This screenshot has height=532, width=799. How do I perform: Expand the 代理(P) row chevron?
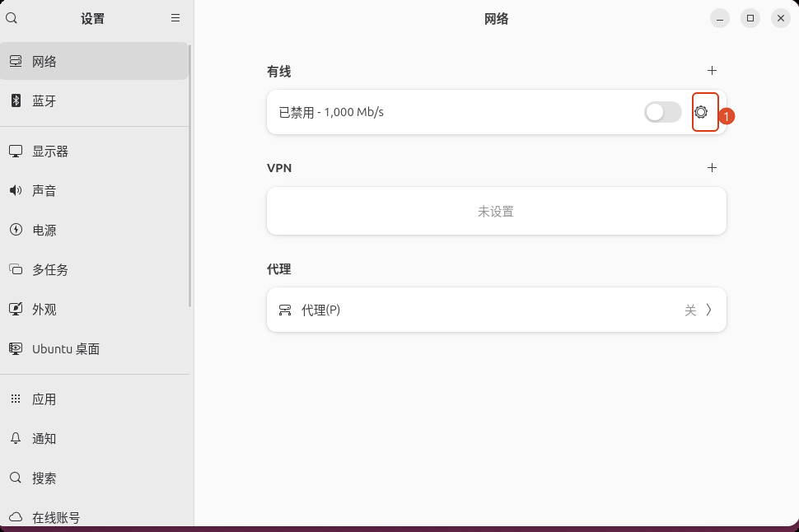pos(709,310)
